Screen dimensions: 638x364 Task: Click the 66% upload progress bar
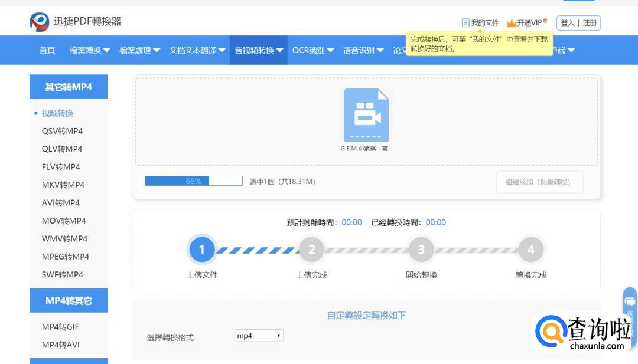194,181
